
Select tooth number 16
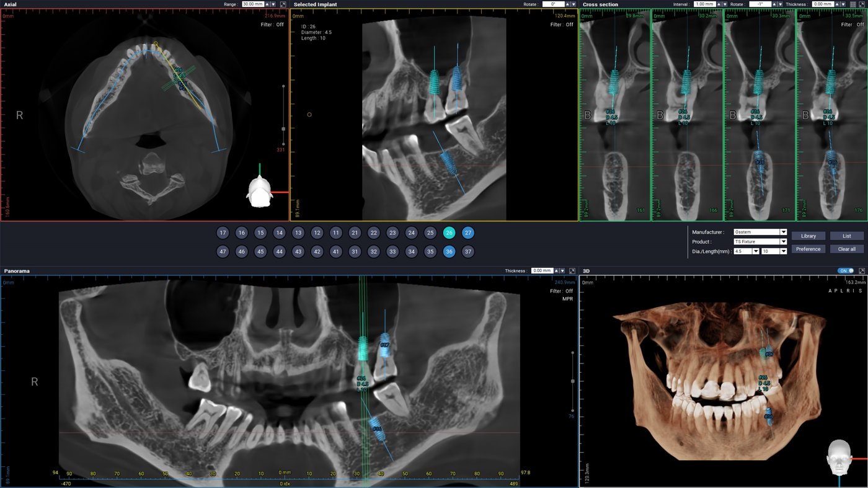coord(242,233)
